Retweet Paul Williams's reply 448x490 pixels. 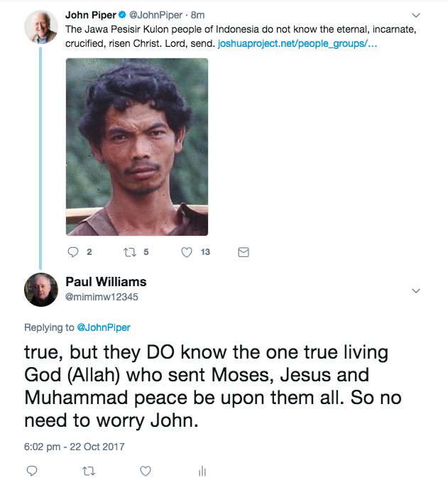[89, 471]
